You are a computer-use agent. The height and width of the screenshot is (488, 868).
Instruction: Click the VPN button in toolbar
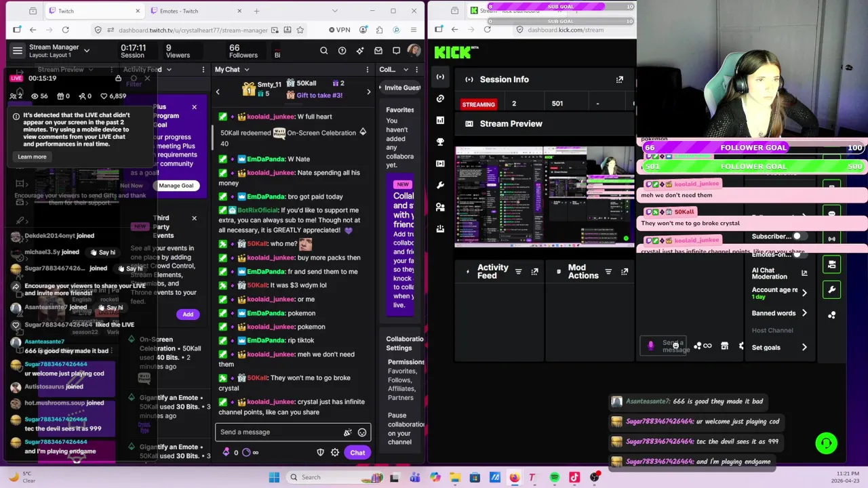click(339, 30)
